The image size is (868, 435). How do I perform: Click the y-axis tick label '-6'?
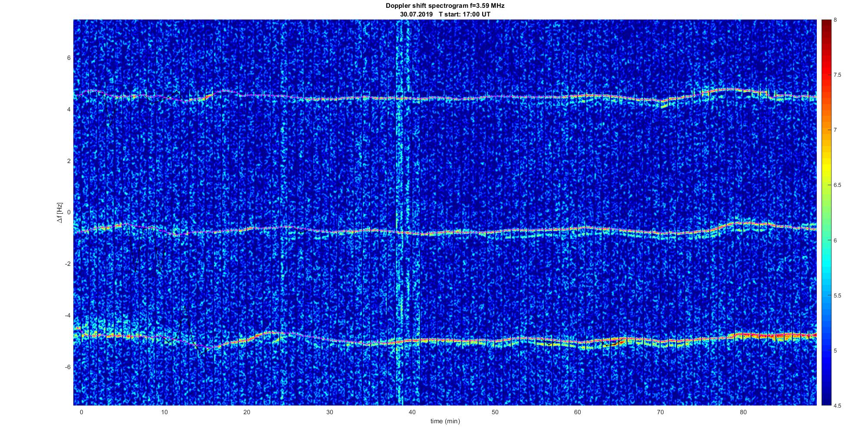[68, 367]
